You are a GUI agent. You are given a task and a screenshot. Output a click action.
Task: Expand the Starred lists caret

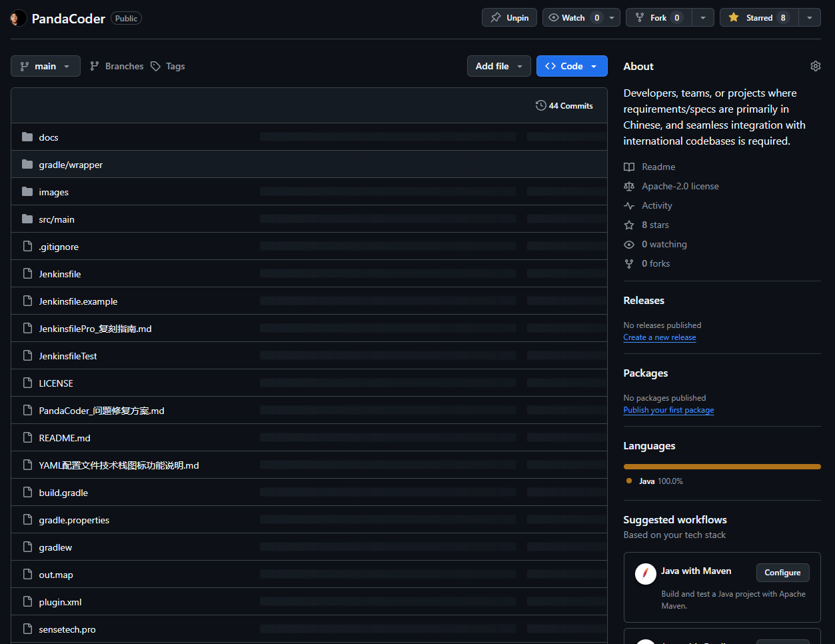point(810,17)
